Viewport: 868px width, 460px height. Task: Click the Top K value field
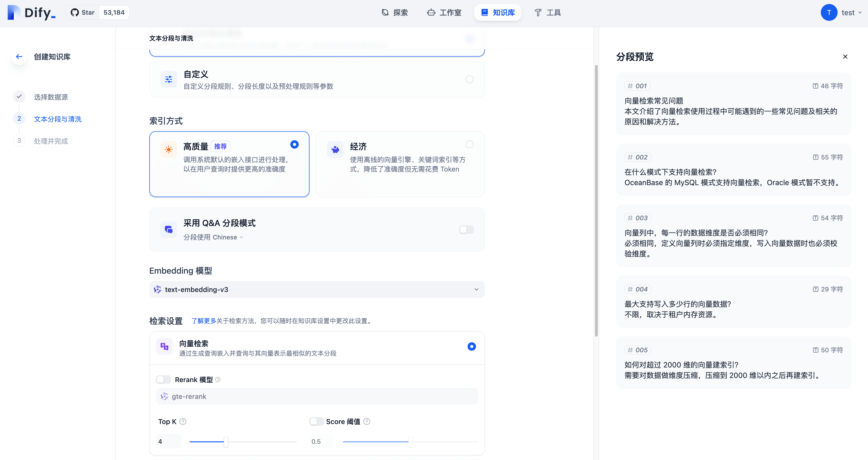(x=168, y=441)
